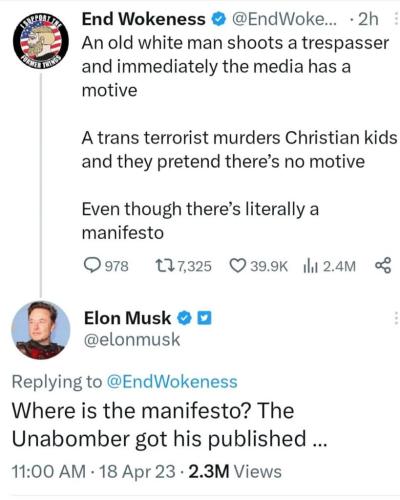Click Elon Musk's verified checkmark badge
This screenshot has width=400, height=500.
point(184,318)
